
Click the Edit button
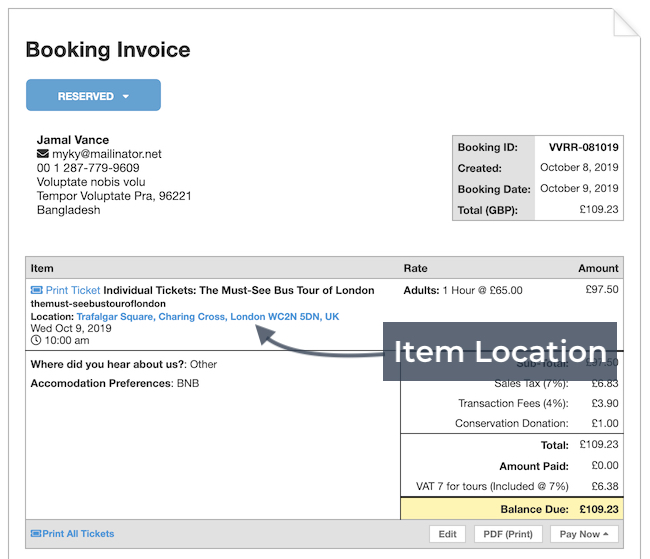(447, 534)
